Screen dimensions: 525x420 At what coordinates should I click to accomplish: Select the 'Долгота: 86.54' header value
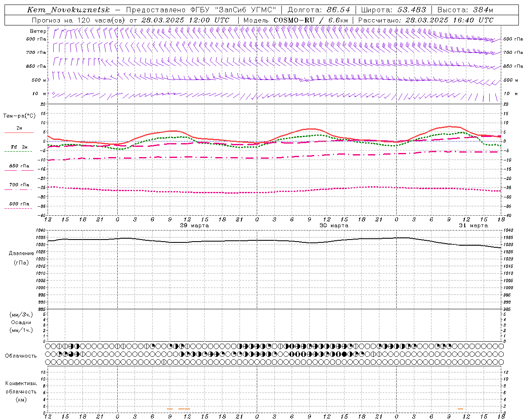[x=319, y=10]
